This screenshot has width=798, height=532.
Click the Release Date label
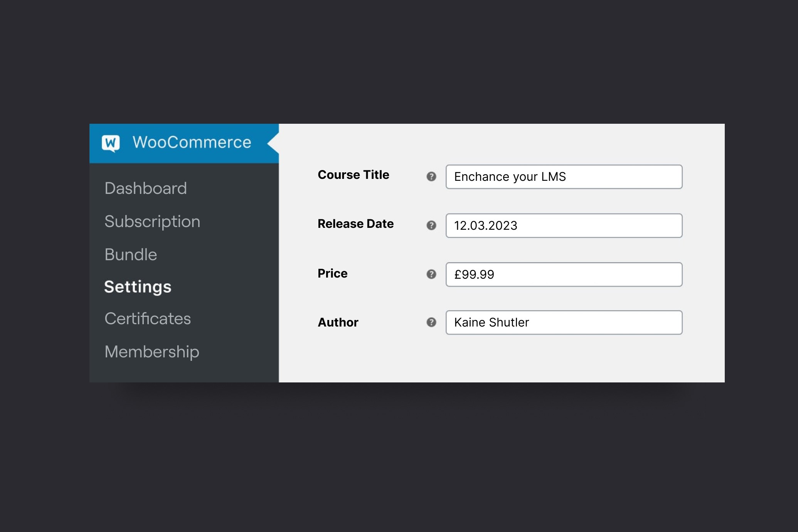(355, 224)
